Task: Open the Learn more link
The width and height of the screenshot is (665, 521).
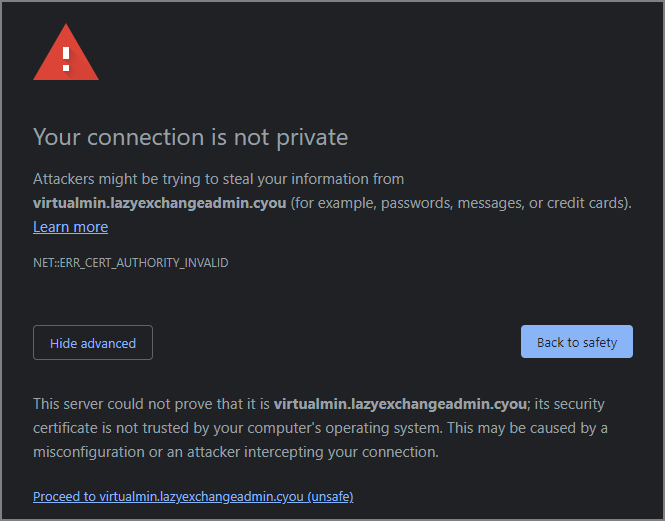Action: (70, 227)
